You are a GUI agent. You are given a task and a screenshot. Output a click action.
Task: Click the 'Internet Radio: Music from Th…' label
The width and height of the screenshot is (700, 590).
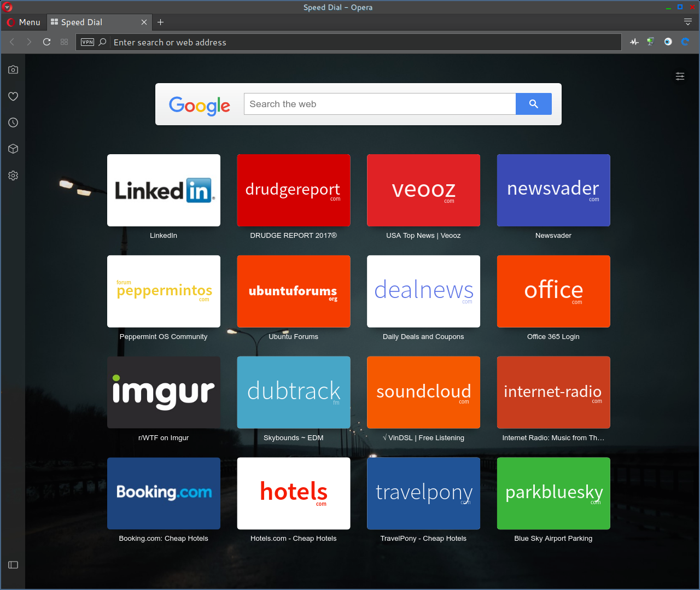[x=553, y=438]
